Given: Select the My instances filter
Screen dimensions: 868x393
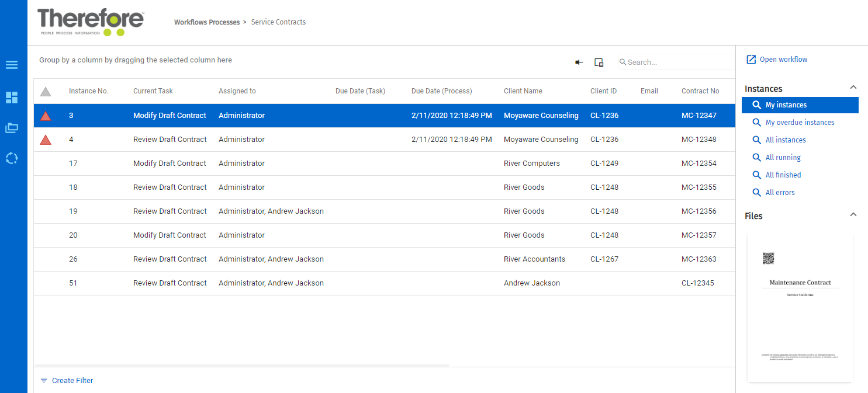Looking at the screenshot, I should (800, 105).
